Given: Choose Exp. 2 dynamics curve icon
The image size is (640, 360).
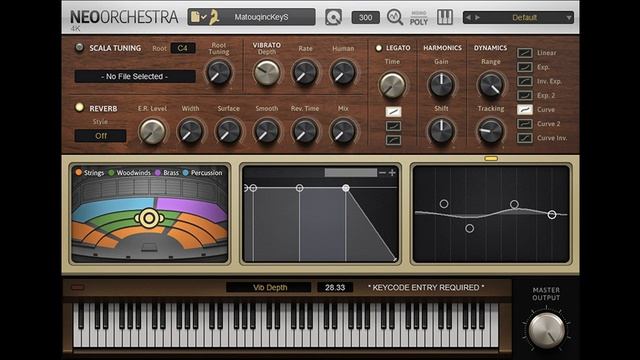Looking at the screenshot, I should [x=525, y=96].
